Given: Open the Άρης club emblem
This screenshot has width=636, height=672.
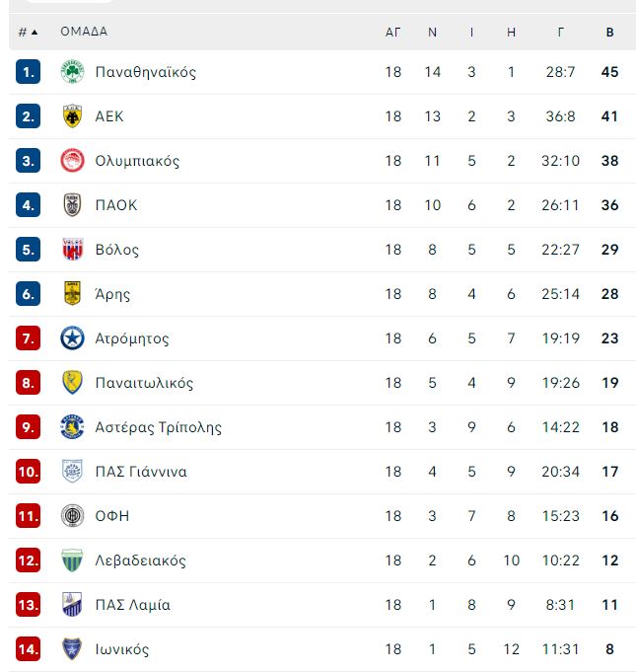Looking at the screenshot, I should [x=72, y=294].
